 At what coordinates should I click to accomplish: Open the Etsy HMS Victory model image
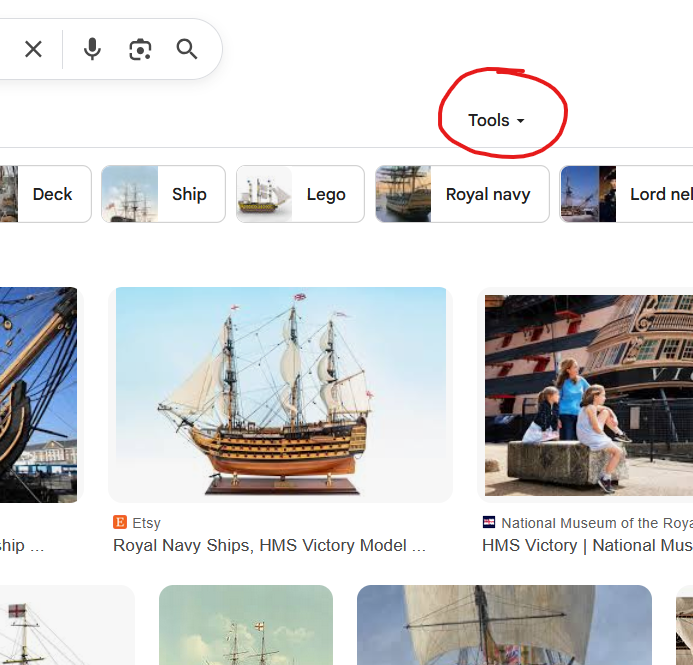click(281, 395)
